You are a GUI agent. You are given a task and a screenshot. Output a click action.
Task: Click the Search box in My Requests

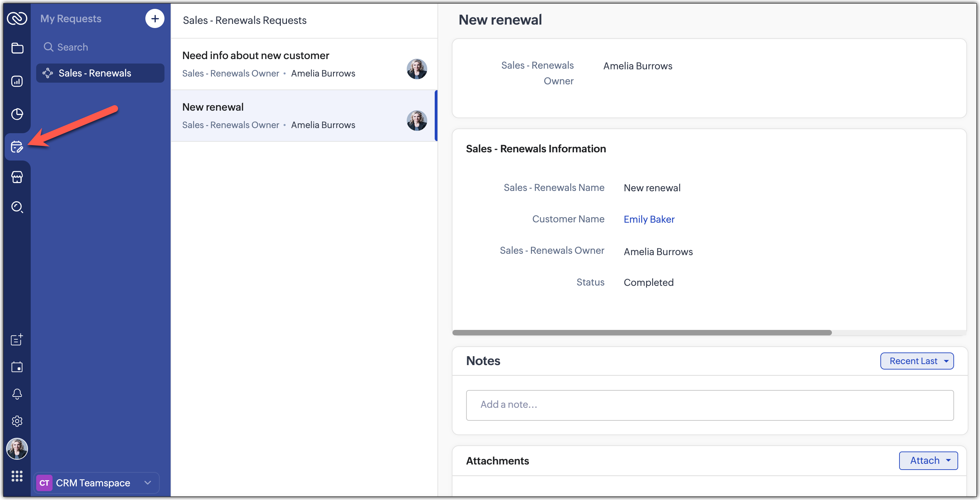point(100,47)
